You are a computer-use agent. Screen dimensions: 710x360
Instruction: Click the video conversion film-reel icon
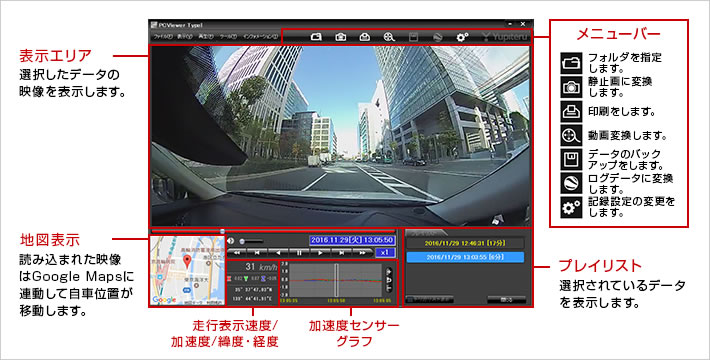[389, 37]
